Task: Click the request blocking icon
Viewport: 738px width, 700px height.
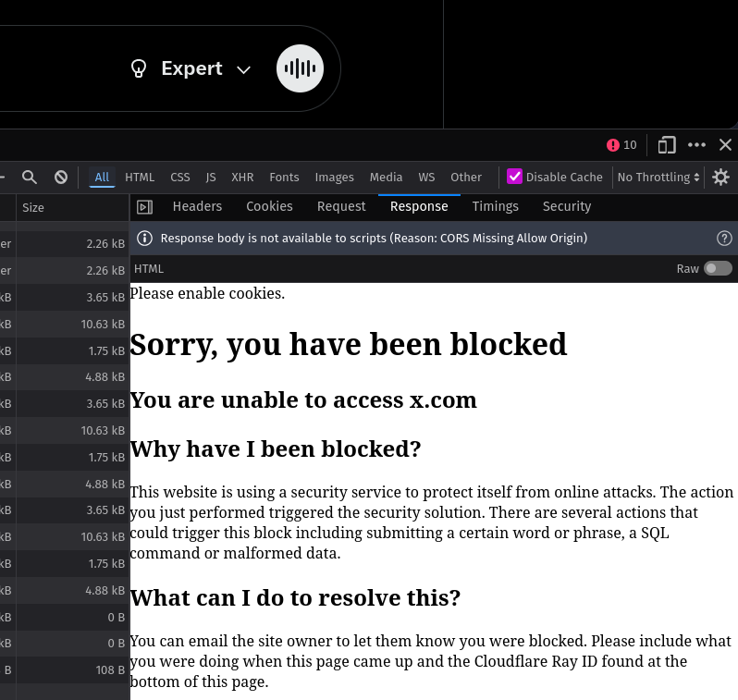Action: [x=61, y=177]
